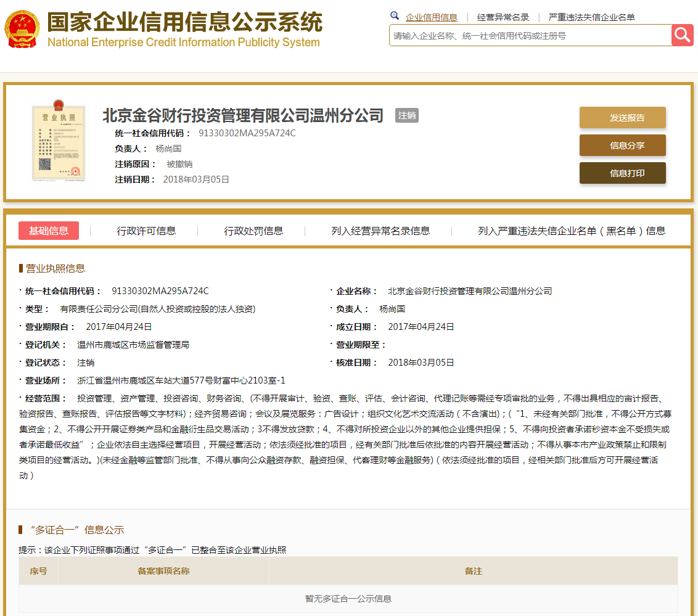Click the 序号 column header
The width and height of the screenshot is (698, 616).
click(x=38, y=571)
